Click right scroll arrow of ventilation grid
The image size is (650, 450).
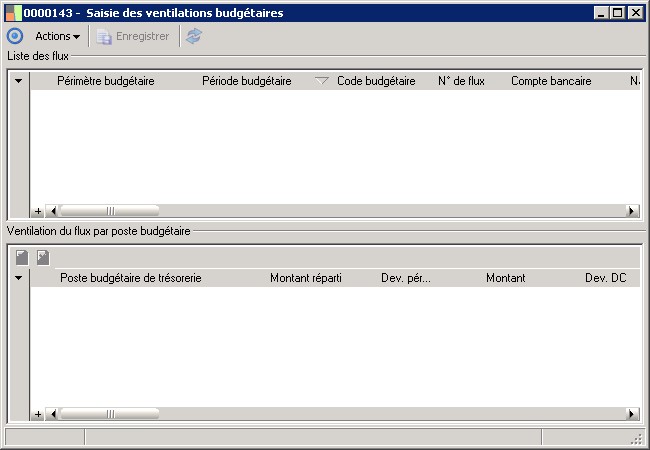click(x=632, y=414)
